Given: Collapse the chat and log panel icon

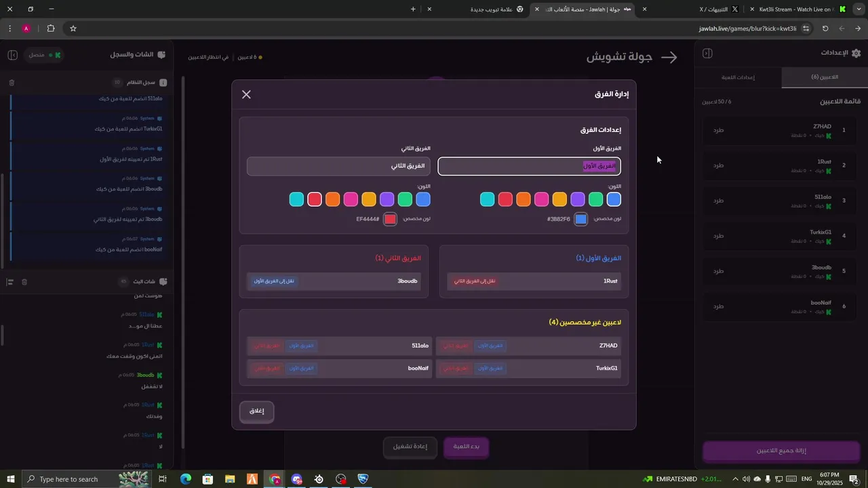Looking at the screenshot, I should [13, 54].
